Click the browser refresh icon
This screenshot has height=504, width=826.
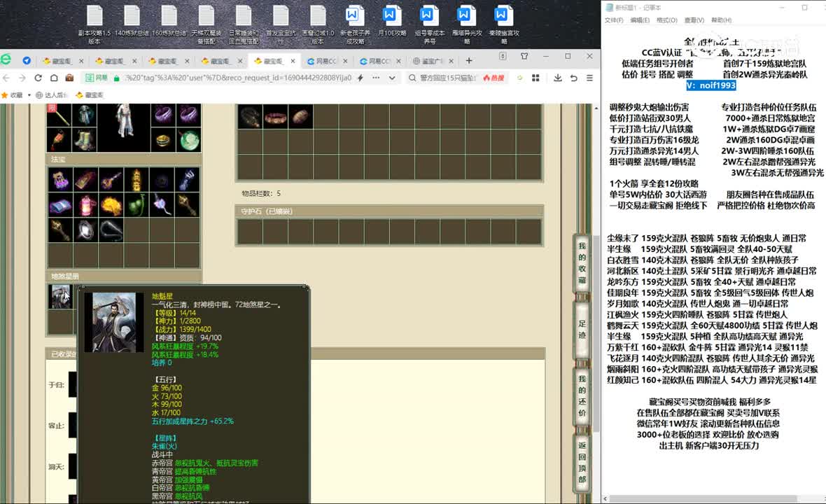tap(38, 78)
